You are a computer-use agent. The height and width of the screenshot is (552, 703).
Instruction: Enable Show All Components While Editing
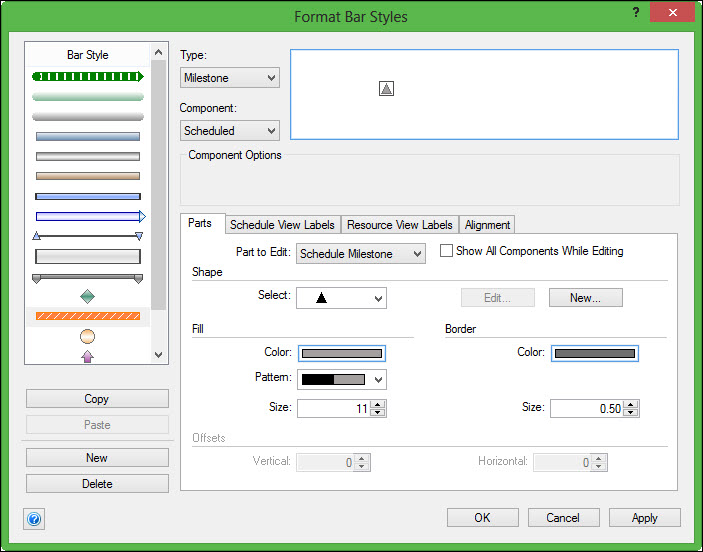point(447,251)
